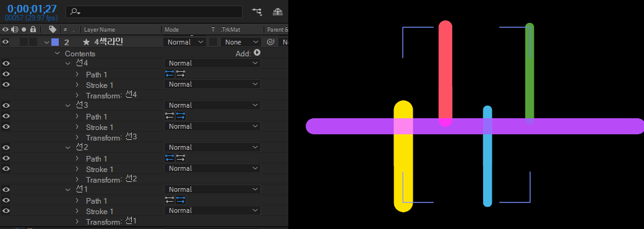The image size is (644, 229).
Task: Select the Transform: 선4 row
Action: coord(111,95)
